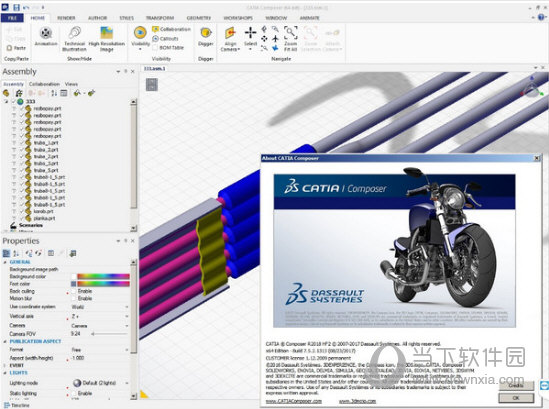
Task: Enable the Back culling checkbox
Action: (74, 291)
